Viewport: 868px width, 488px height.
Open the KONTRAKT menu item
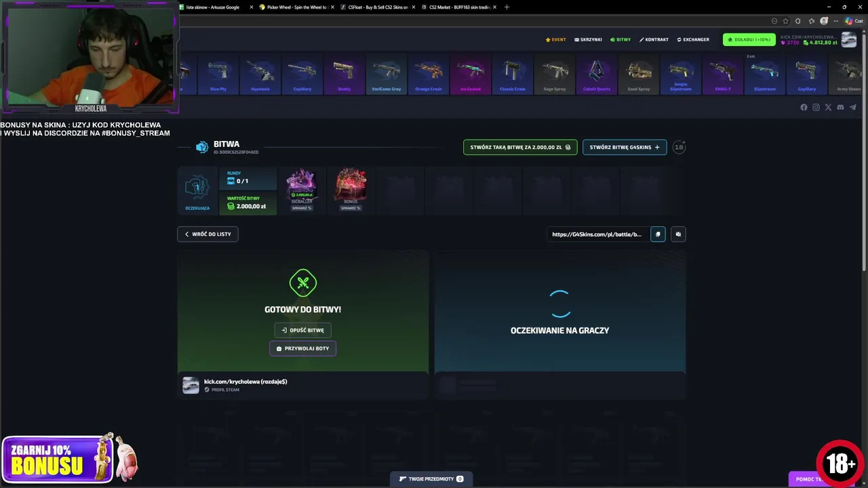tap(654, 39)
